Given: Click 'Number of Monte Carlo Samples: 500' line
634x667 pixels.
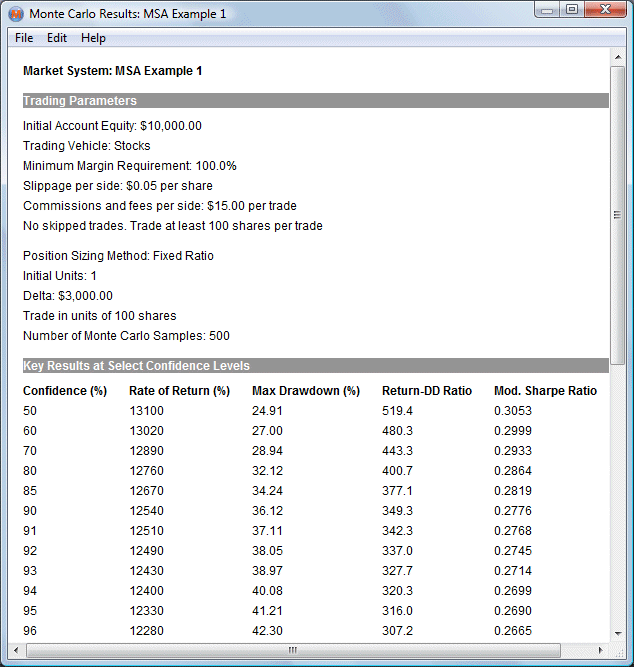Looking at the screenshot, I should [126, 336].
